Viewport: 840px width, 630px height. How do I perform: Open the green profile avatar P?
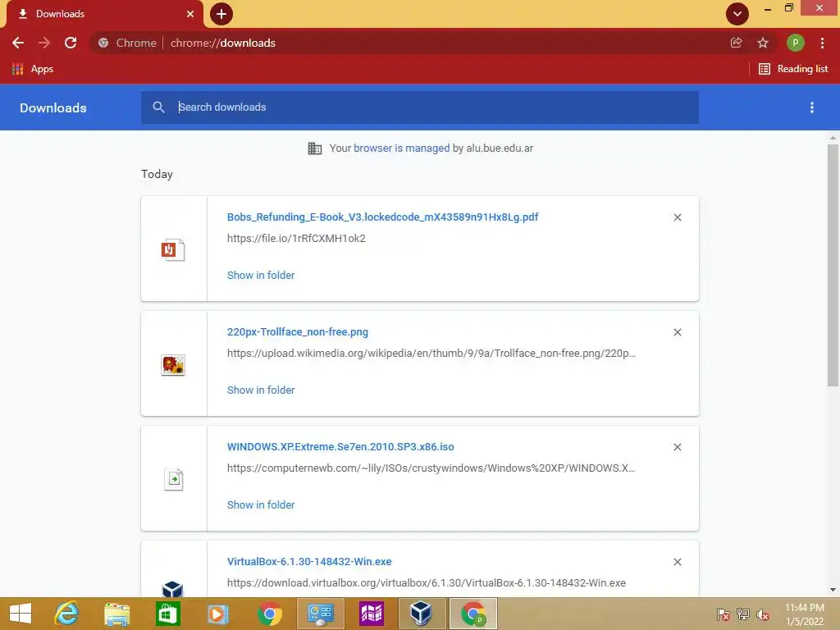pos(795,43)
